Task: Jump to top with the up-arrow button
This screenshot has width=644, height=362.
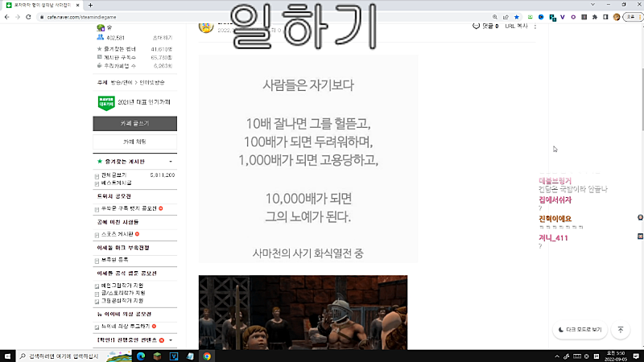Action: pos(621,330)
